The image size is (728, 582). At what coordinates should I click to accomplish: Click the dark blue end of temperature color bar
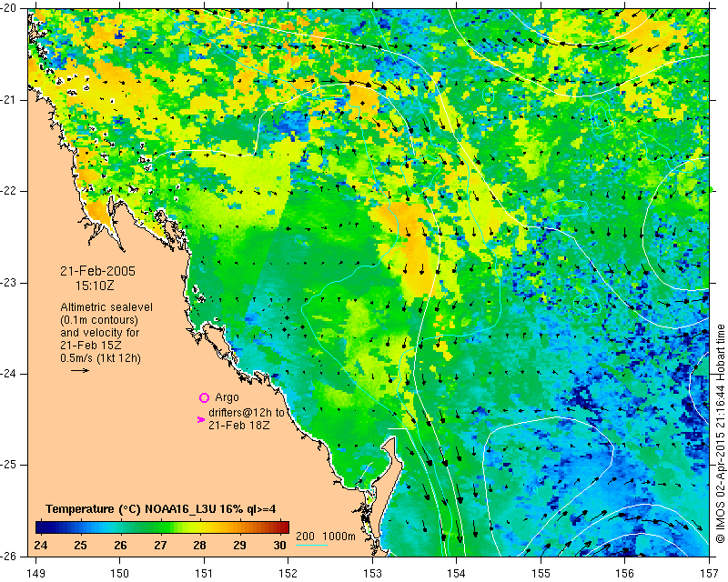pos(41,527)
